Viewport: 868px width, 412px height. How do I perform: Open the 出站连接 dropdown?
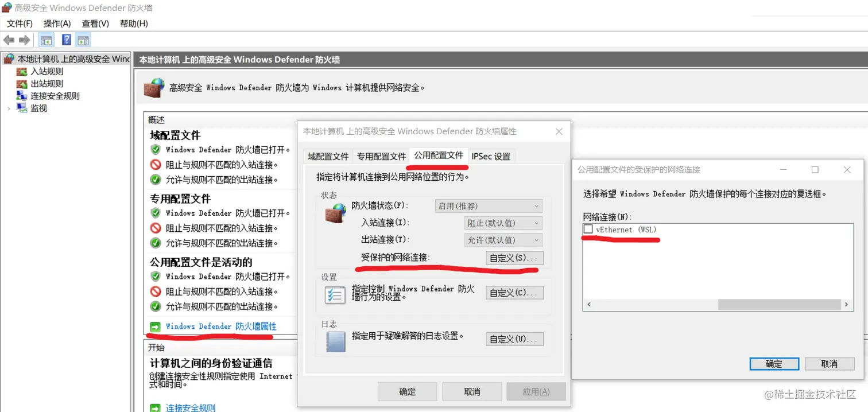(503, 240)
